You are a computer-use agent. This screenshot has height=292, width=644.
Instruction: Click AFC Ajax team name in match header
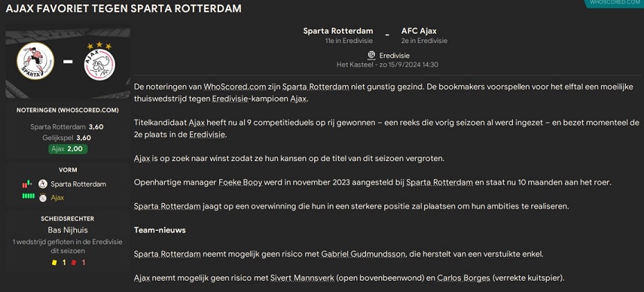click(419, 31)
